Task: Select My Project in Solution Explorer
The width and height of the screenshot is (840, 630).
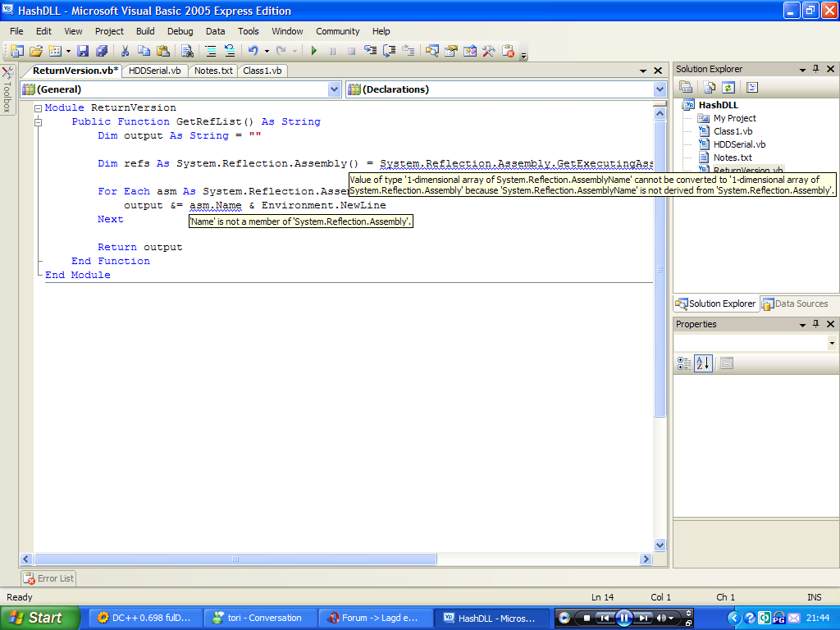Action: tap(734, 118)
